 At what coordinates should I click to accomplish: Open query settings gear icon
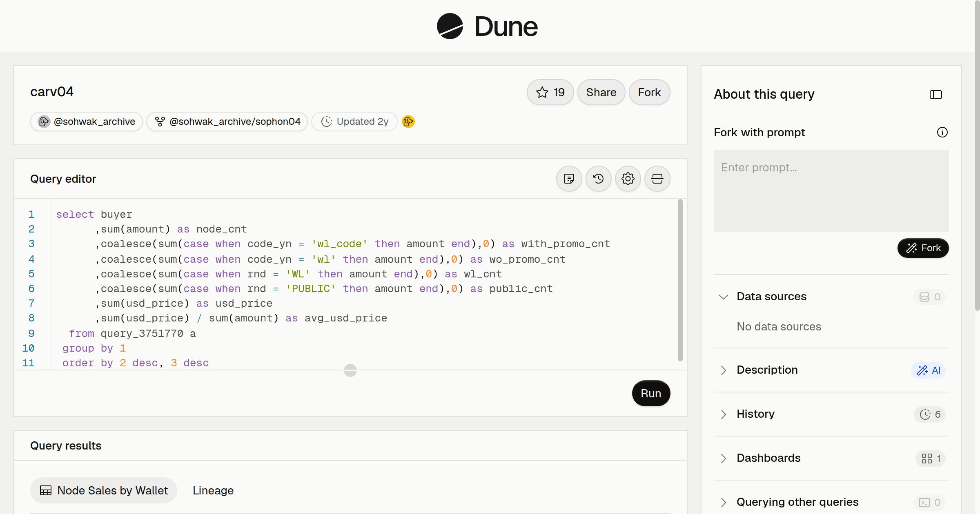click(628, 179)
